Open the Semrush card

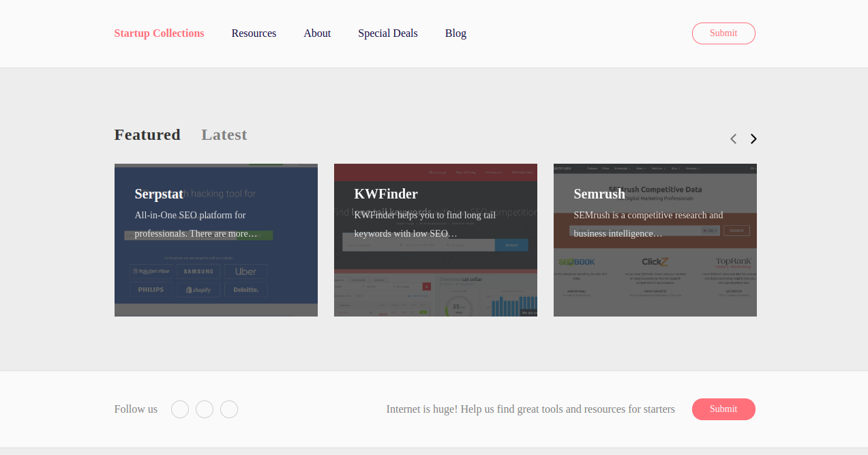point(655,240)
